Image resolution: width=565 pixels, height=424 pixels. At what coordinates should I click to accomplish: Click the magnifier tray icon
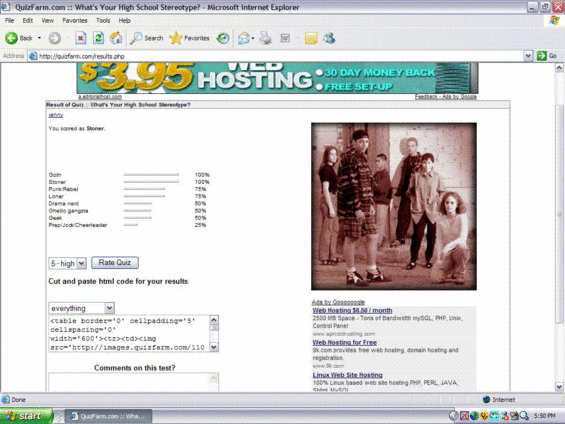[x=524, y=416]
